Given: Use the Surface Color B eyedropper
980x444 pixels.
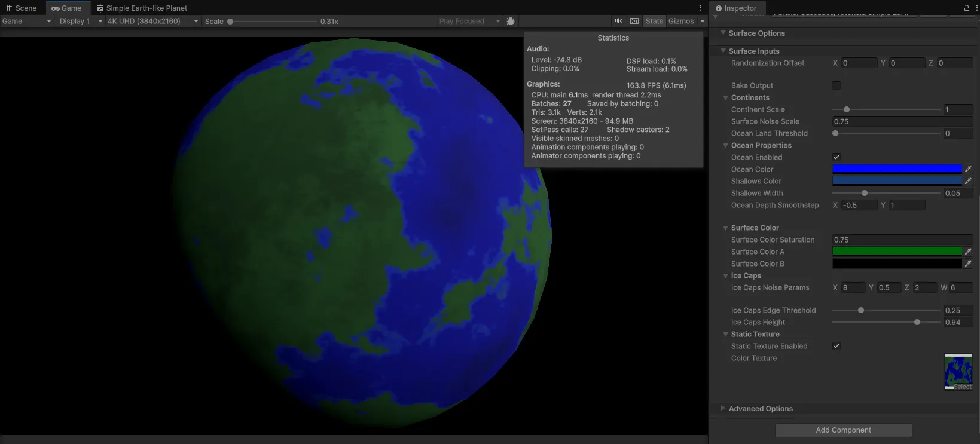Looking at the screenshot, I should [968, 264].
